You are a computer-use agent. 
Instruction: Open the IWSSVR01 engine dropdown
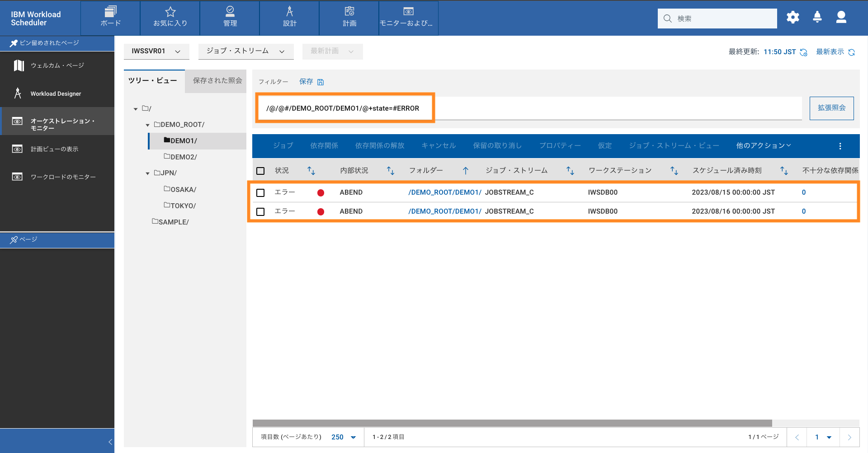(156, 51)
